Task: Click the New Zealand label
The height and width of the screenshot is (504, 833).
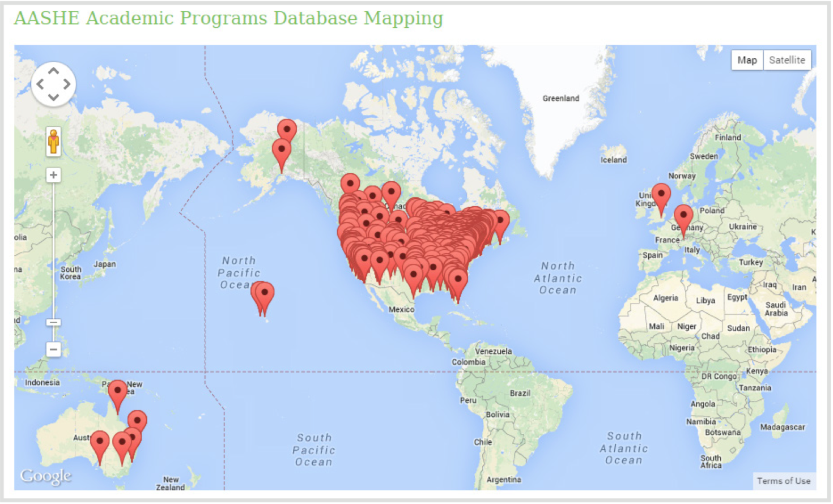Action: (x=171, y=483)
